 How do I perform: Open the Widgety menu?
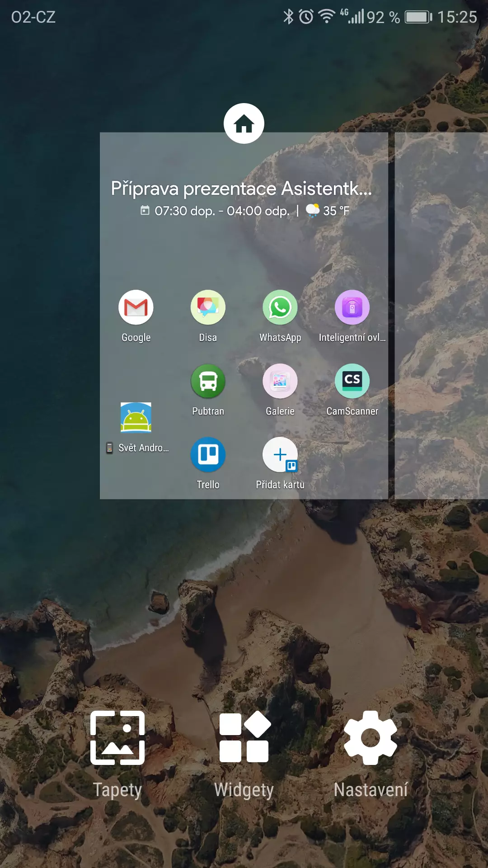[244, 755]
